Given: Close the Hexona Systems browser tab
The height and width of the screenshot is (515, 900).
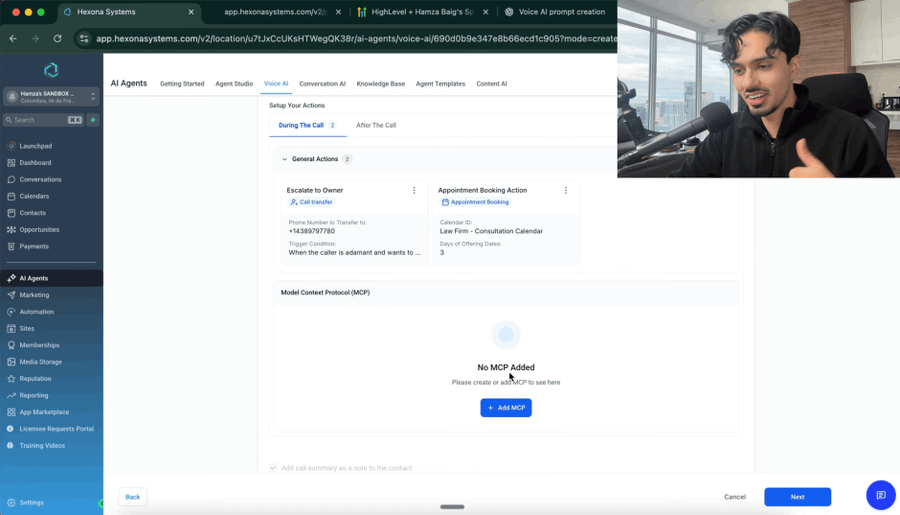Looking at the screenshot, I should pos(191,12).
